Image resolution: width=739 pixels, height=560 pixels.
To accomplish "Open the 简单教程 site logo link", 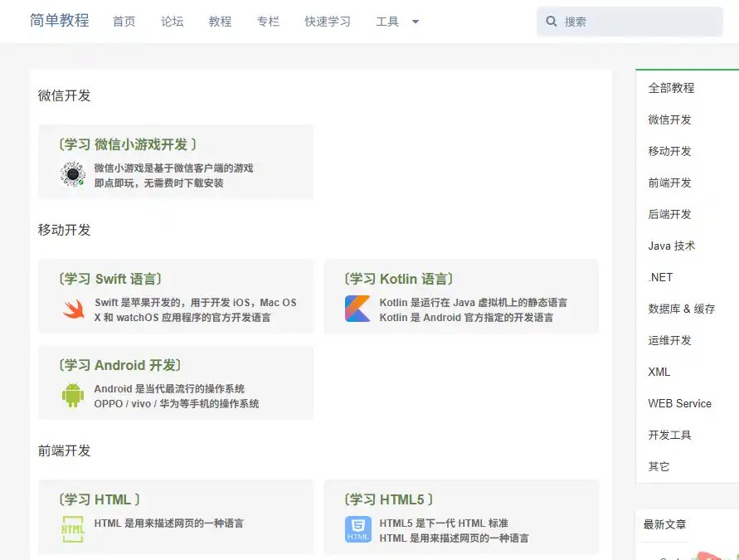I will pyautogui.click(x=60, y=21).
